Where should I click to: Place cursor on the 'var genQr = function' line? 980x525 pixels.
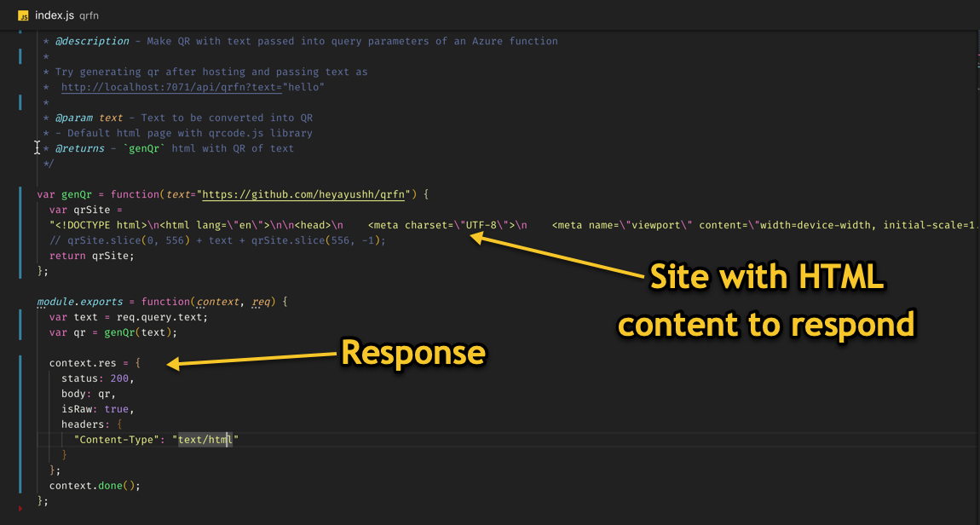click(x=233, y=194)
